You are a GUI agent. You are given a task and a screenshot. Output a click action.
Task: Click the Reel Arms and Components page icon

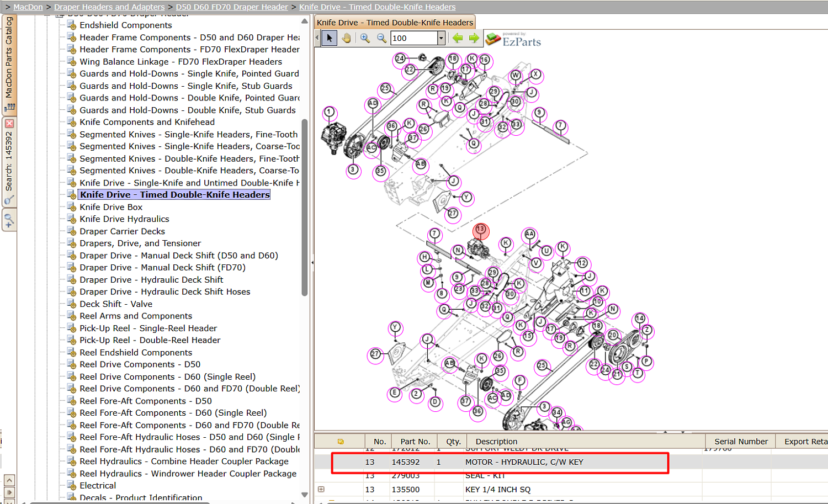[x=72, y=316]
